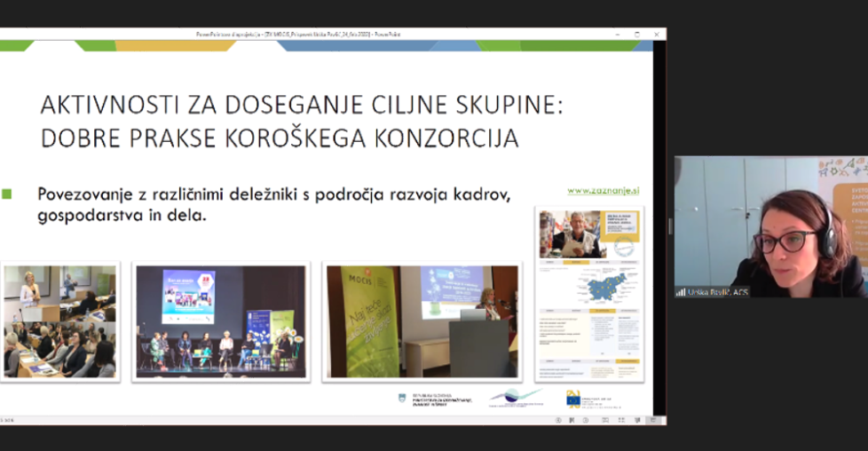Go to previous slide using status bar arrow

click(558, 420)
